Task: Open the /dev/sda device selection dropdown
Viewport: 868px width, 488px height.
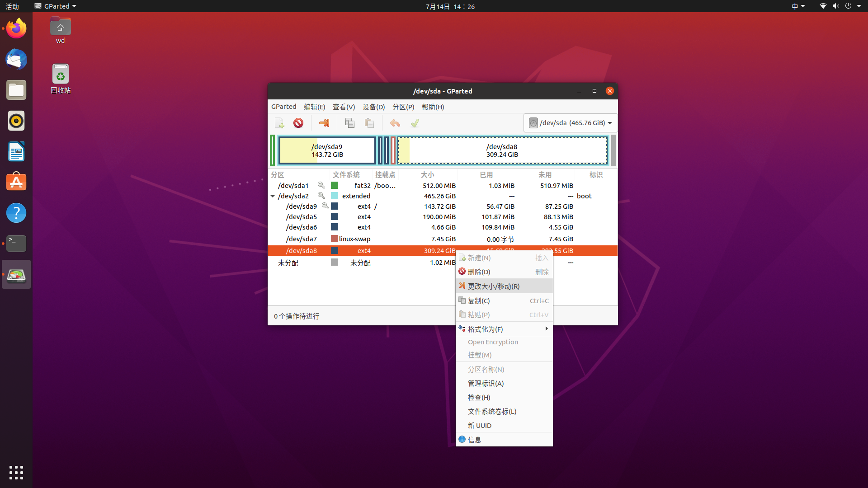Action: pos(570,122)
